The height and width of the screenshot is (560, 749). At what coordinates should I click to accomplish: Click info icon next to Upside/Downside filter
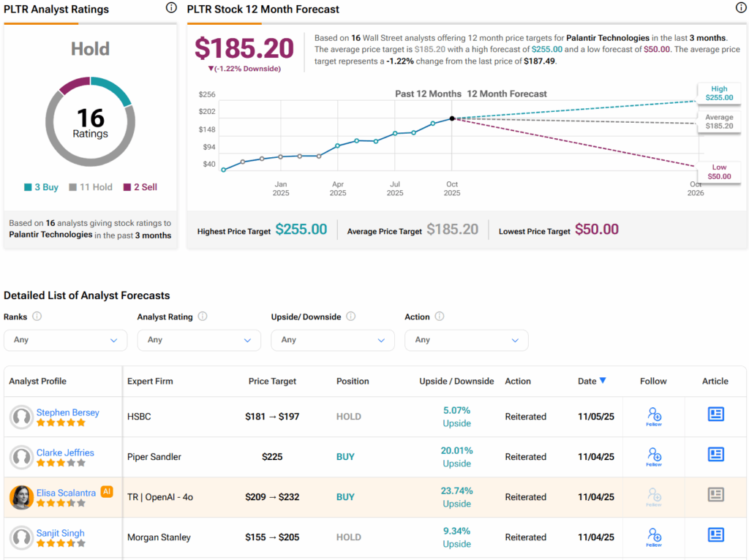pos(350,317)
